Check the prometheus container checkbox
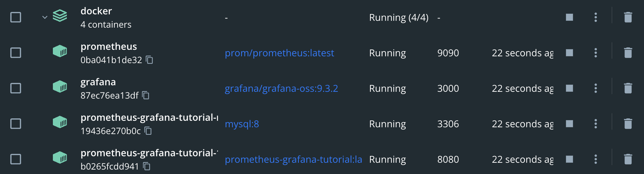This screenshot has width=644, height=174. [x=16, y=53]
